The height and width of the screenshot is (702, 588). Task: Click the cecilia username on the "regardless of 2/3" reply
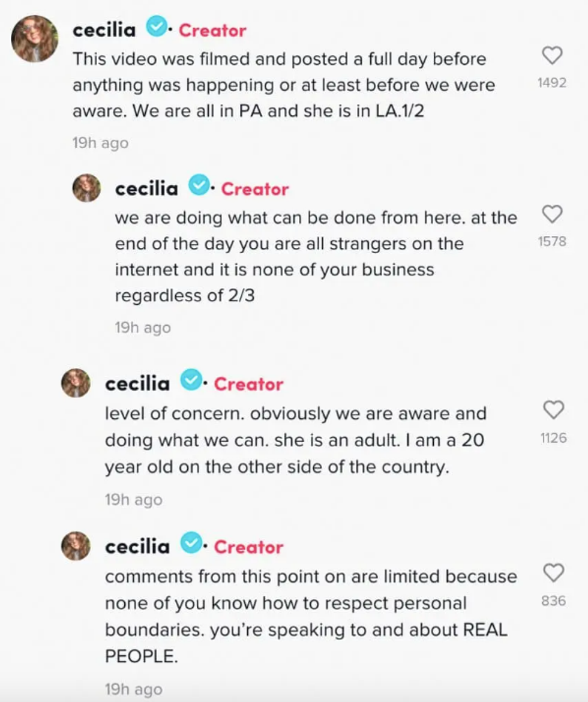146,188
